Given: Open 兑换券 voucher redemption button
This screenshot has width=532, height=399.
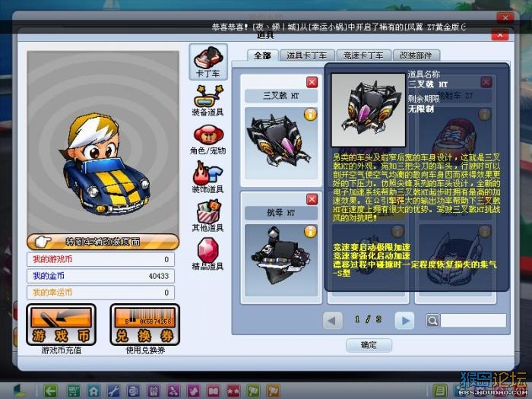Looking at the screenshot, I should click(145, 325).
